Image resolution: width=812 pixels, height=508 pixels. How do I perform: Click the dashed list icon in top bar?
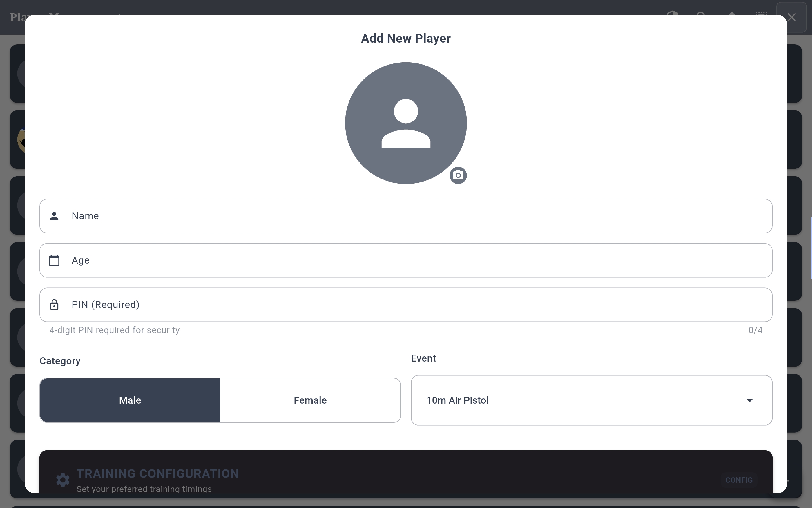click(761, 13)
